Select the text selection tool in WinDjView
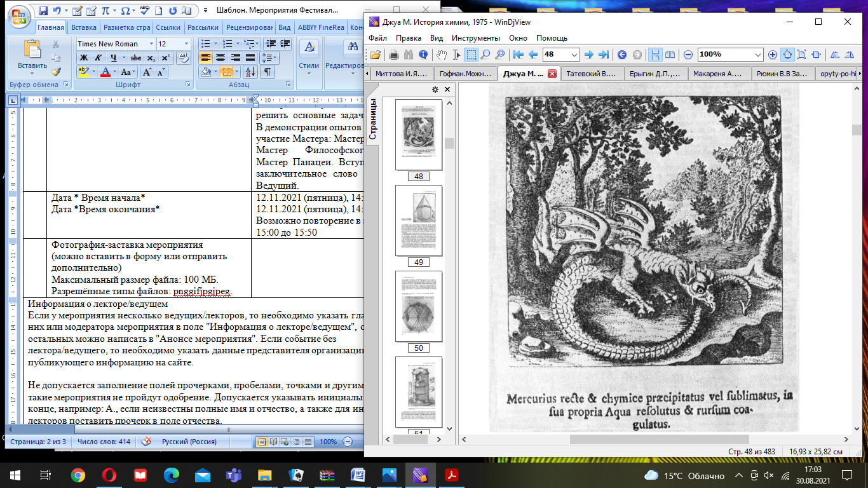 tap(456, 55)
